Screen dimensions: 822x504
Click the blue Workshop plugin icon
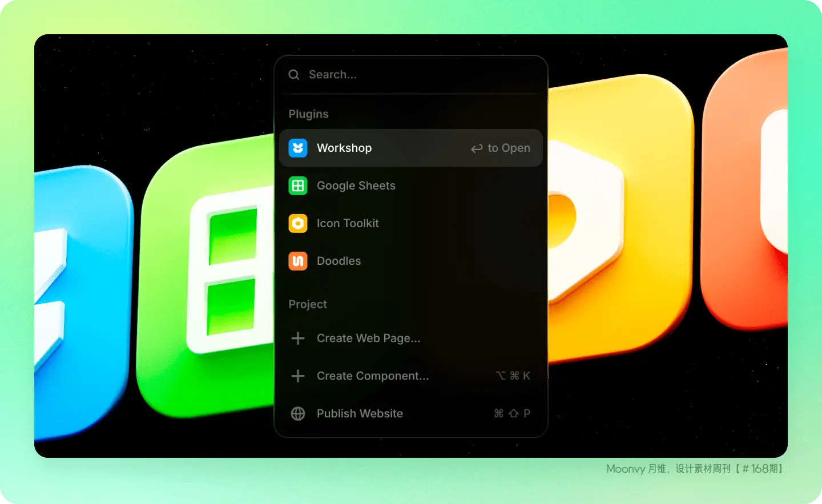pyautogui.click(x=298, y=148)
